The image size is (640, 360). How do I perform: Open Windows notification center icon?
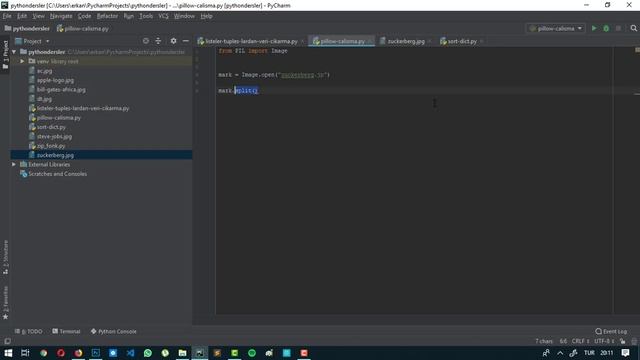point(625,353)
